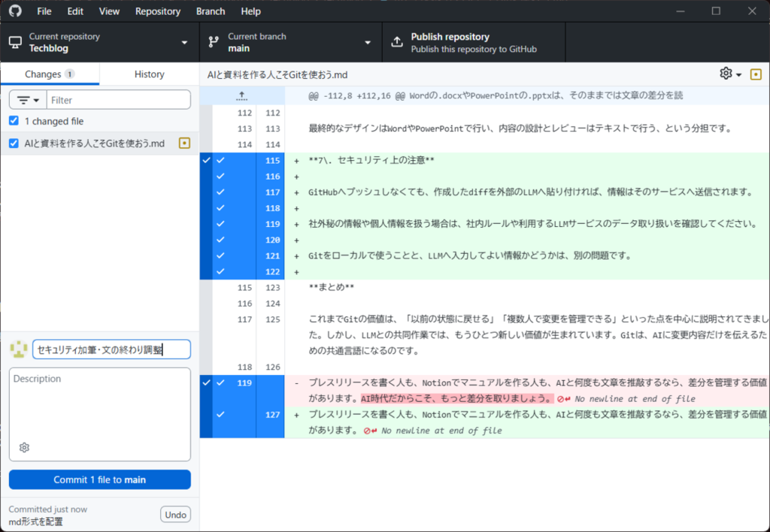This screenshot has height=532, width=770.
Task: Click the commit summary input field
Action: click(x=111, y=349)
